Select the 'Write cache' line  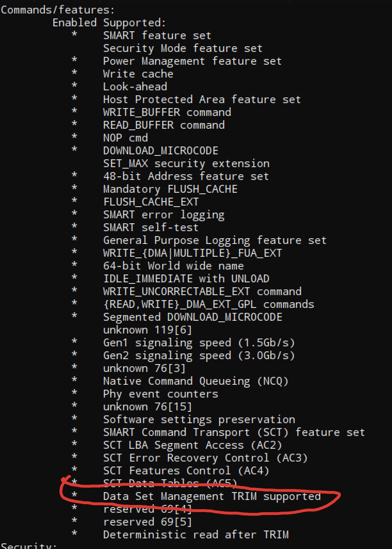138,74
